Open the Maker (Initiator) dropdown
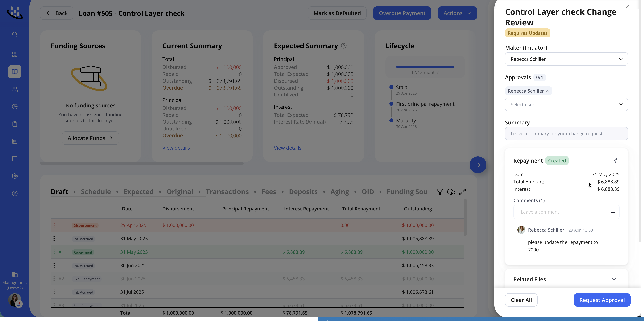 [566, 59]
